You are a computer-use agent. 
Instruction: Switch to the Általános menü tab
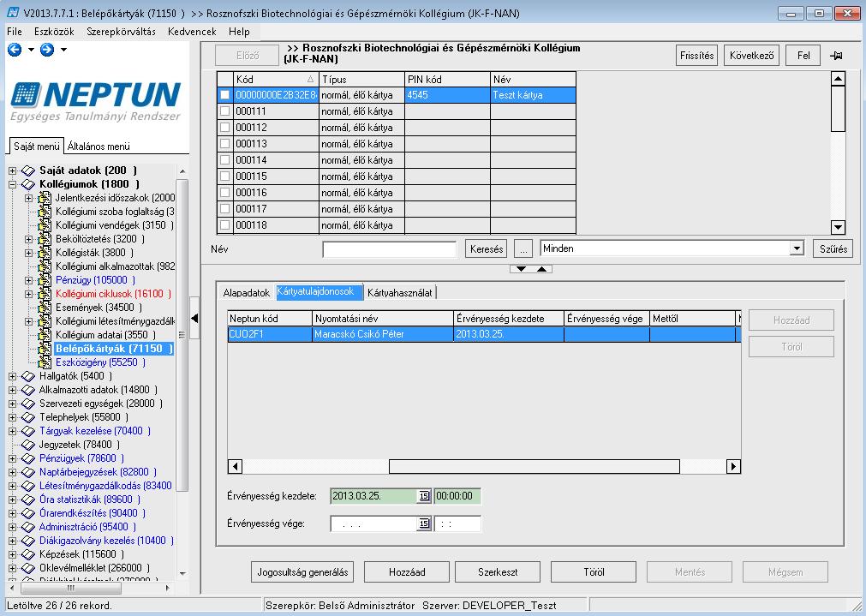pyautogui.click(x=99, y=147)
